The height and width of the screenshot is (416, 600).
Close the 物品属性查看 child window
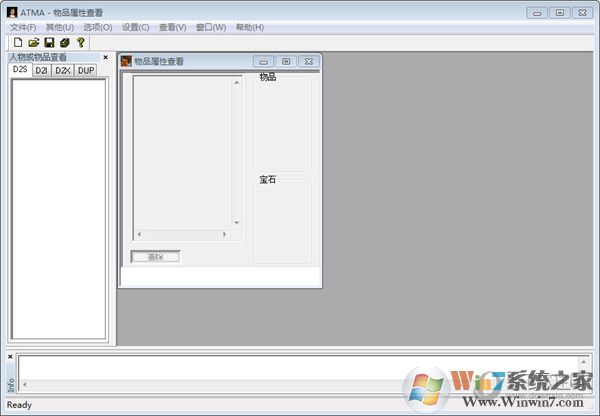[309, 62]
